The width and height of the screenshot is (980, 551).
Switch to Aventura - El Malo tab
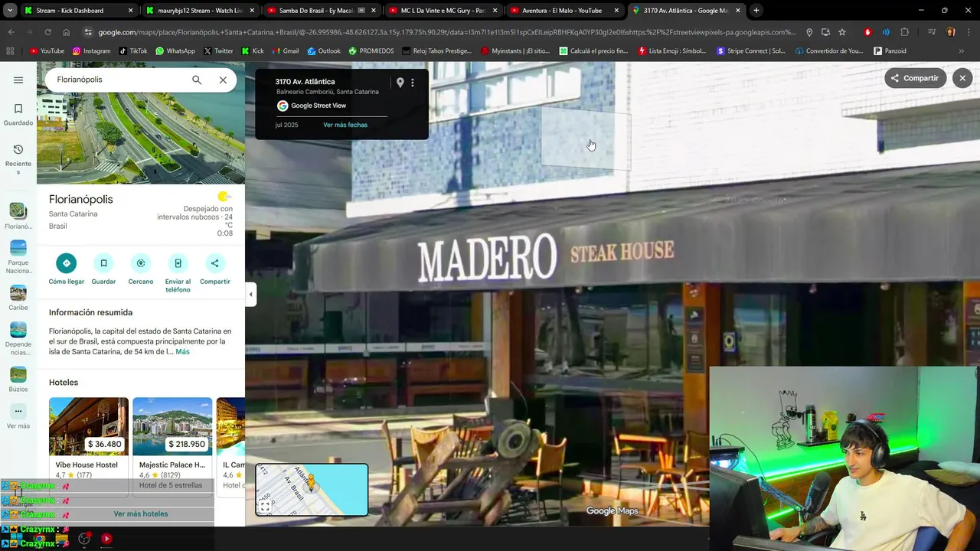(x=564, y=11)
